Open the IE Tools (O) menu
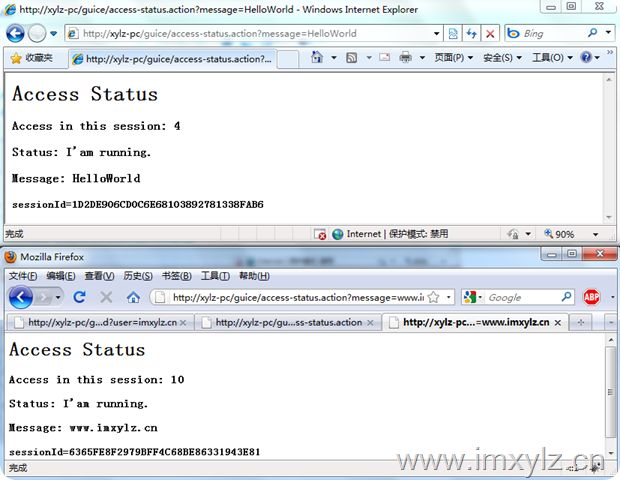 (552, 58)
